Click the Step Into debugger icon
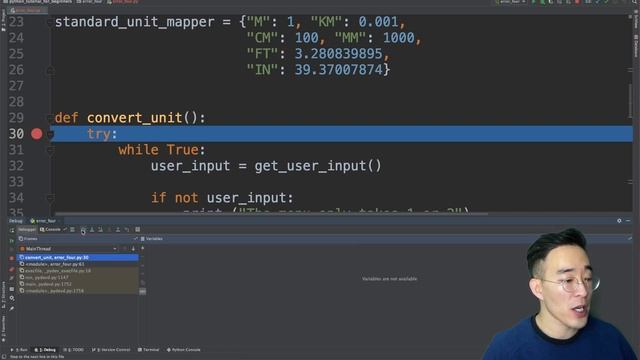Viewport: 640px width, 360px height. tap(92, 230)
